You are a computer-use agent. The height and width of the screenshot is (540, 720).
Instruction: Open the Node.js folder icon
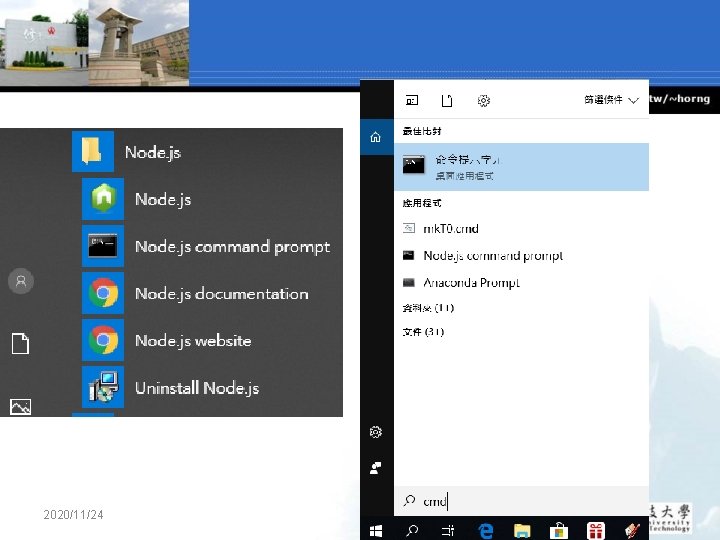coord(93,151)
